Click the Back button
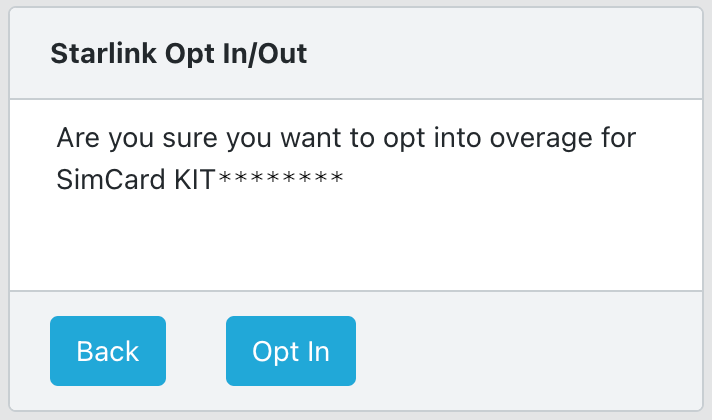This screenshot has height=420, width=712. pyautogui.click(x=108, y=351)
